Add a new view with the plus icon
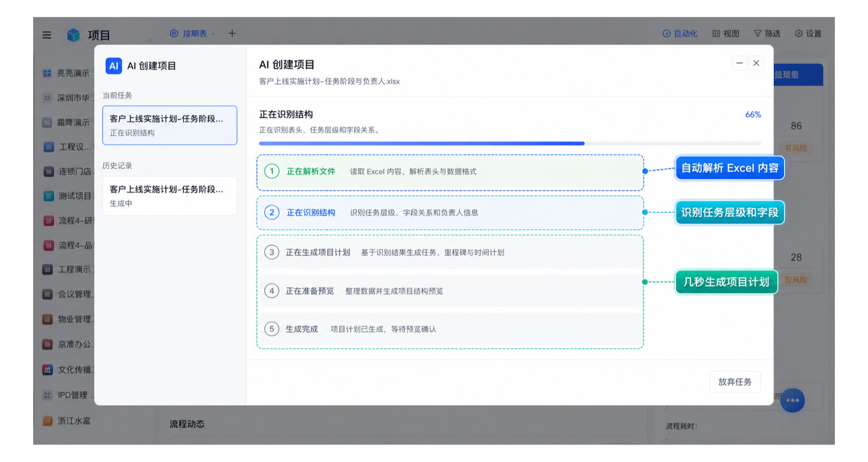 [232, 33]
